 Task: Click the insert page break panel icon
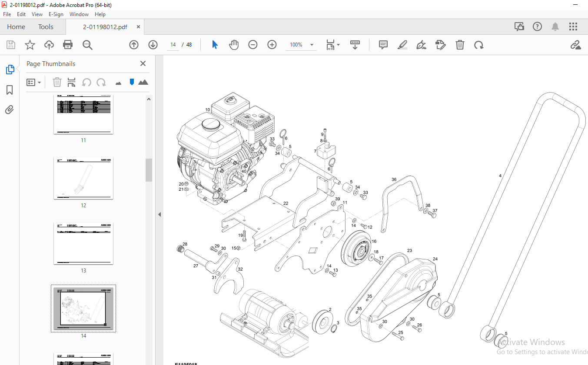tap(72, 82)
